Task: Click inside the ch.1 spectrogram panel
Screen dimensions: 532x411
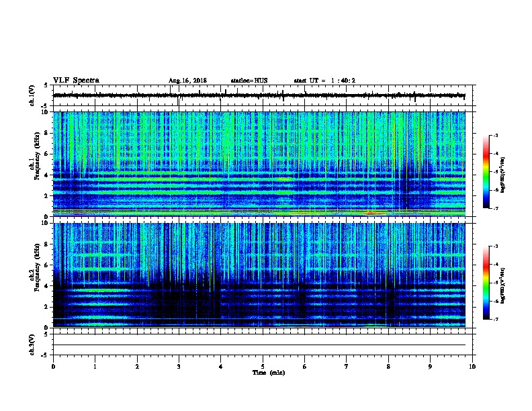Action: click(x=259, y=164)
